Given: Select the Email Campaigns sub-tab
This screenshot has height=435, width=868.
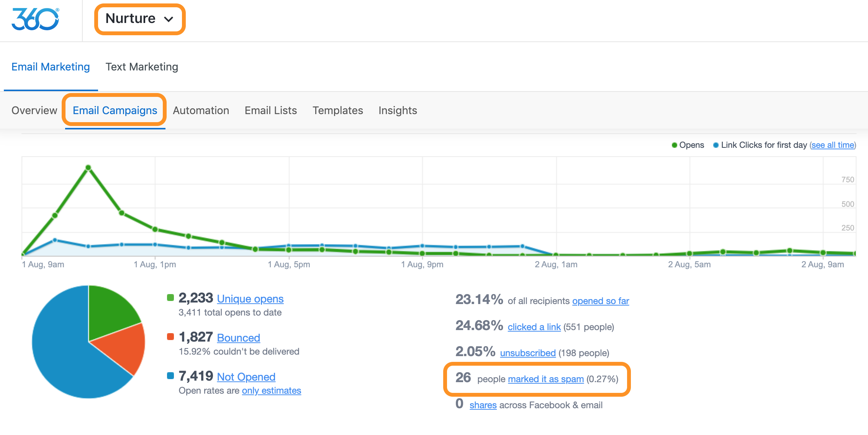Looking at the screenshot, I should click(x=115, y=110).
